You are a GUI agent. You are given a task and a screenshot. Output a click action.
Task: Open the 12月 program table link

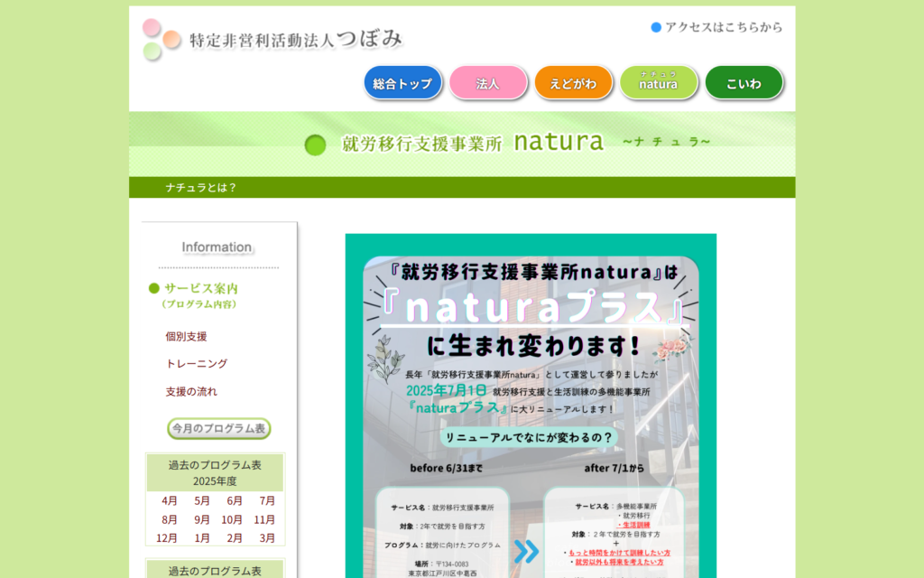(x=167, y=538)
